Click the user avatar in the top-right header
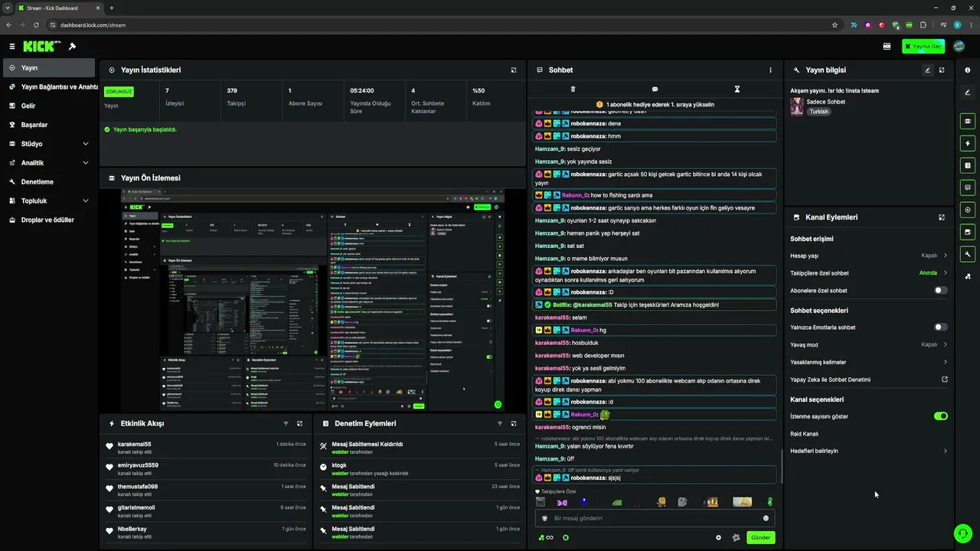The width and height of the screenshot is (980, 551). (x=959, y=47)
